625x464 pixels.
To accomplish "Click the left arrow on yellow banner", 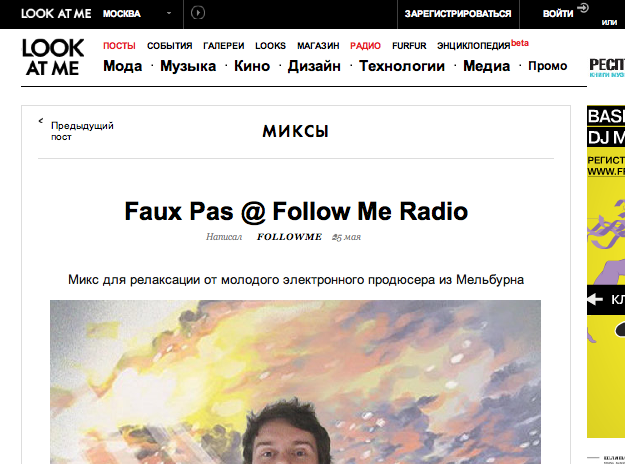I will [x=595, y=299].
